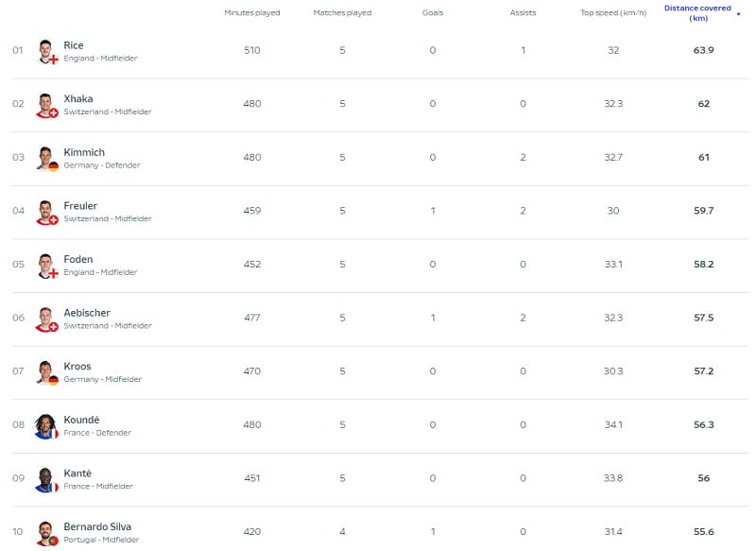The image size is (756, 551).
Task: Click Bernardo Silva's player avatar
Action: pos(45,532)
